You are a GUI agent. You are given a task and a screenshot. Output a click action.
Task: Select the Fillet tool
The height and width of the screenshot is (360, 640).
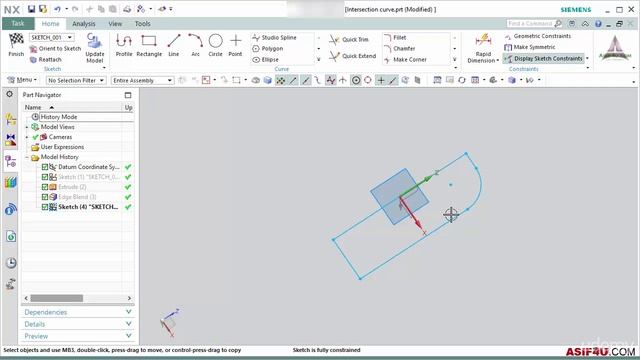click(x=396, y=38)
